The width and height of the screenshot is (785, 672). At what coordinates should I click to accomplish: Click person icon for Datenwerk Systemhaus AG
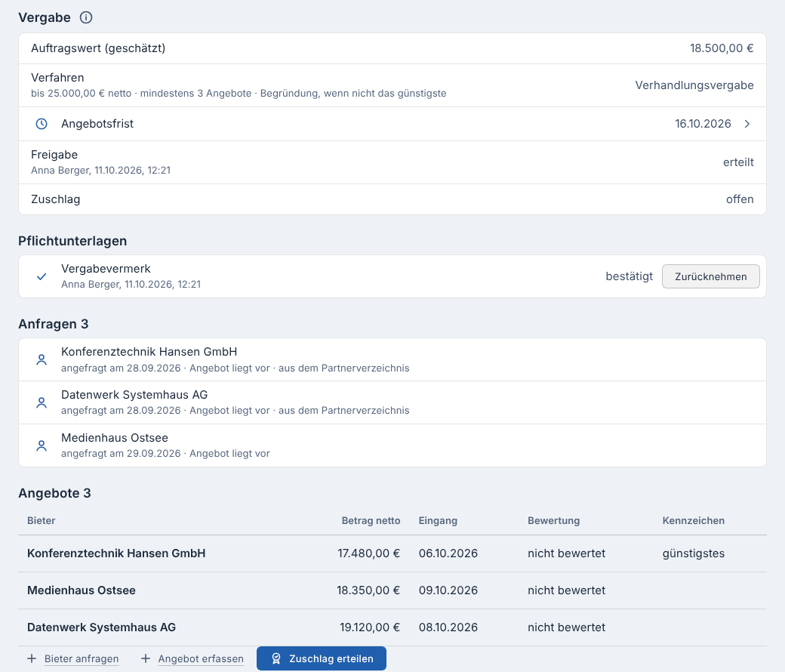(42, 402)
